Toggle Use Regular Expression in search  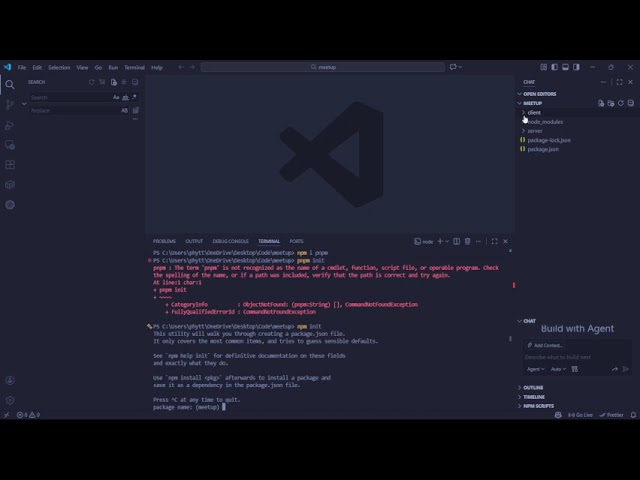tap(134, 97)
